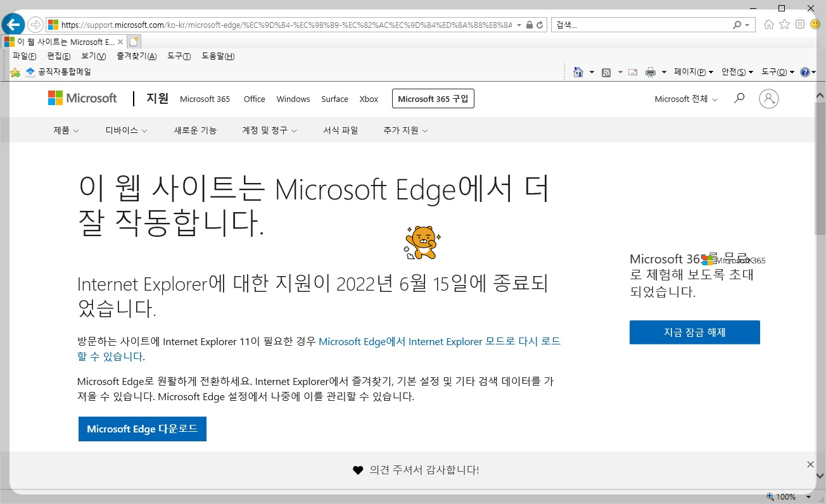Expand the address bar URL history dropdown
This screenshot has width=826, height=504.
519,25
